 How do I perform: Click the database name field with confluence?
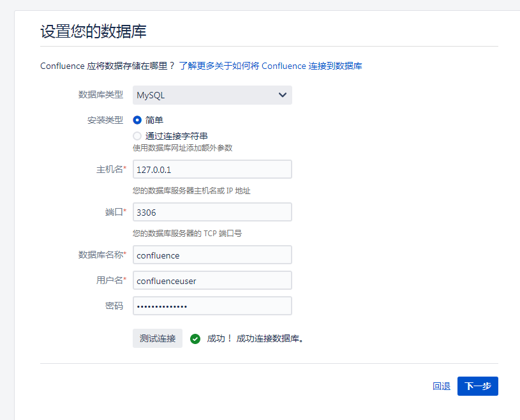point(212,255)
